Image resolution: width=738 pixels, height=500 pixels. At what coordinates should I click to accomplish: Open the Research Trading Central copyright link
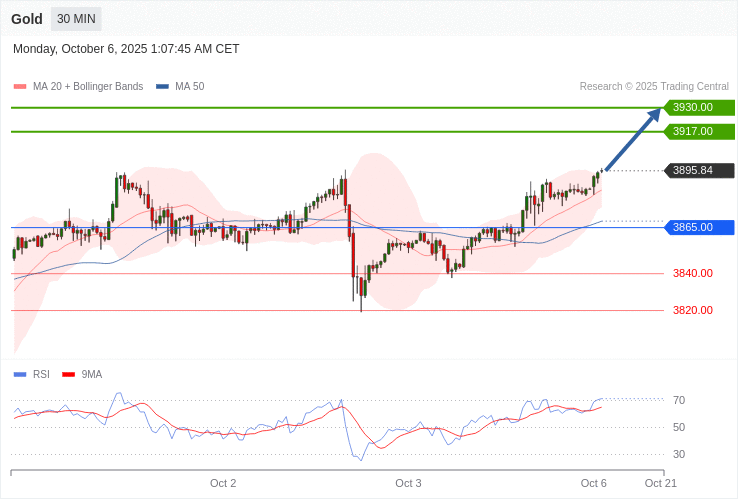654,87
